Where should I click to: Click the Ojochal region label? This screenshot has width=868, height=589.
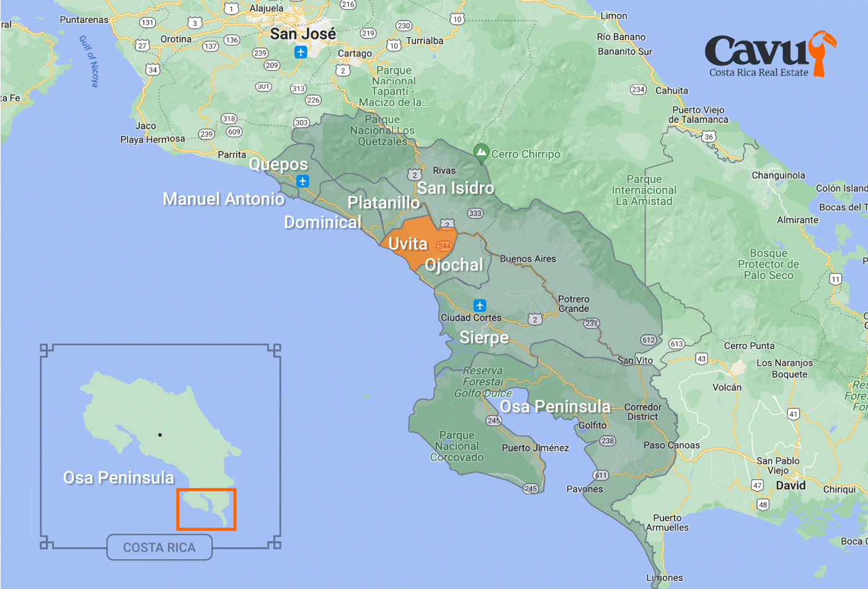[455, 265]
